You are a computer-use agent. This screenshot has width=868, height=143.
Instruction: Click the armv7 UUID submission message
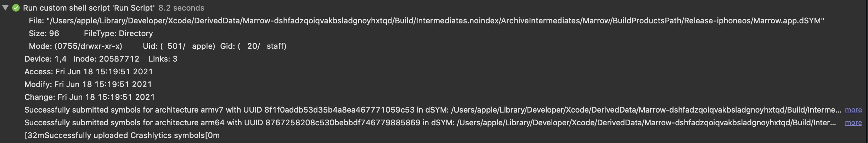(x=433, y=110)
